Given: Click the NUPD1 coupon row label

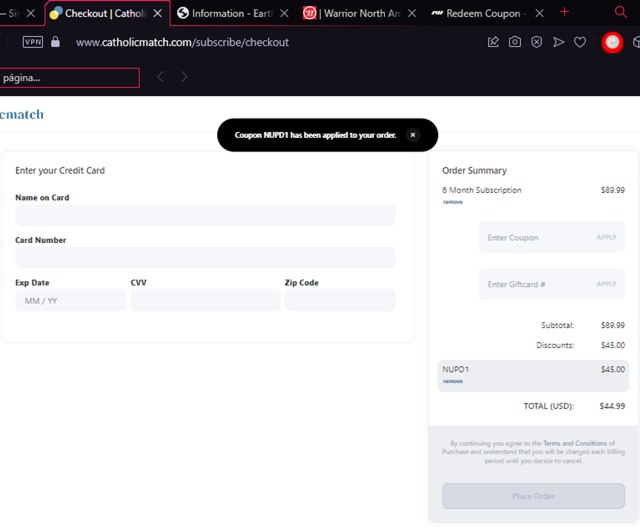Looking at the screenshot, I should coord(456,369).
